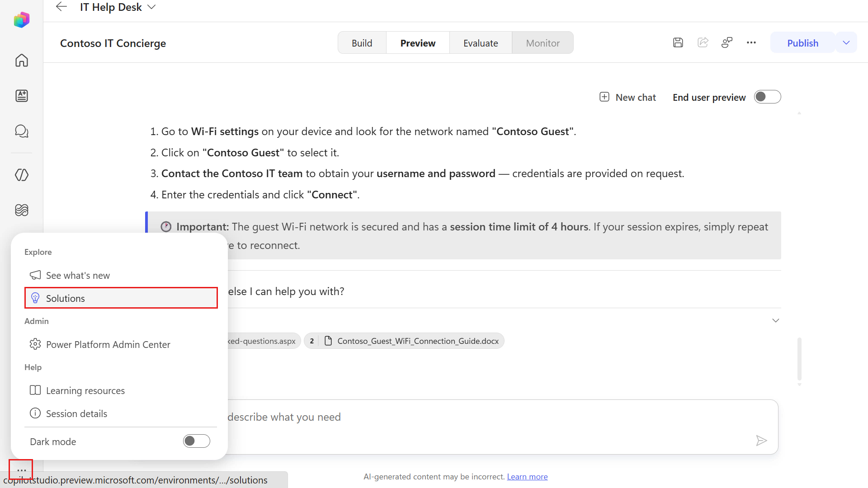Open the Tools icon in sidebar
This screenshot has width=868, height=488.
click(x=21, y=175)
